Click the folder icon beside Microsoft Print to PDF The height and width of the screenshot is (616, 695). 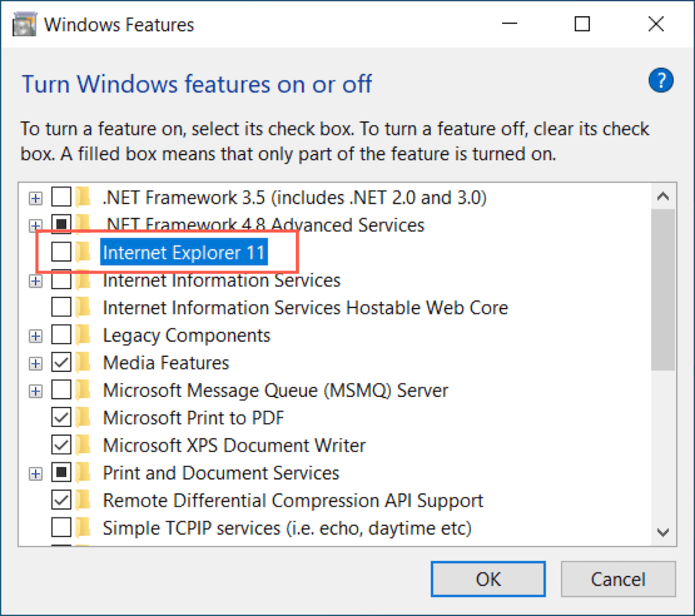pyautogui.click(x=83, y=418)
